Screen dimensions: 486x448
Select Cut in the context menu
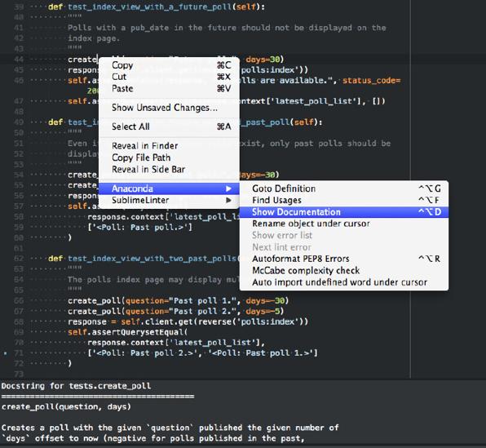[169, 77]
